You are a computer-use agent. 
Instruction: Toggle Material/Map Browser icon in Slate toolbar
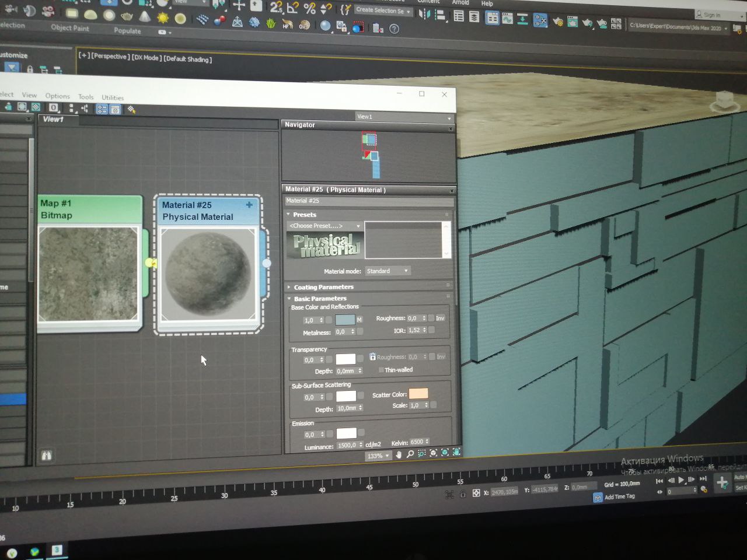point(102,109)
